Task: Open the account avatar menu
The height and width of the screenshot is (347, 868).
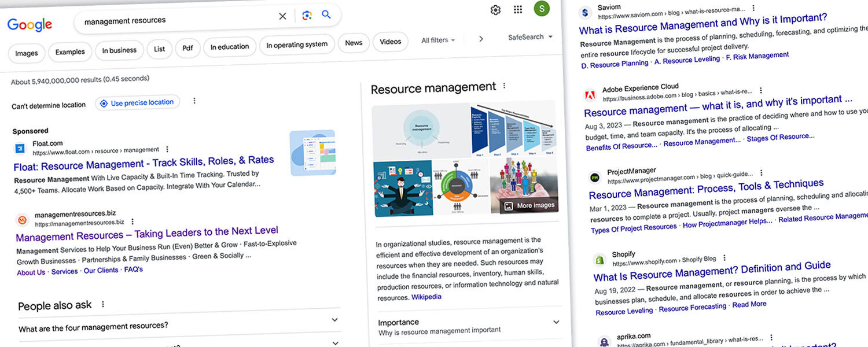Action: (542, 8)
